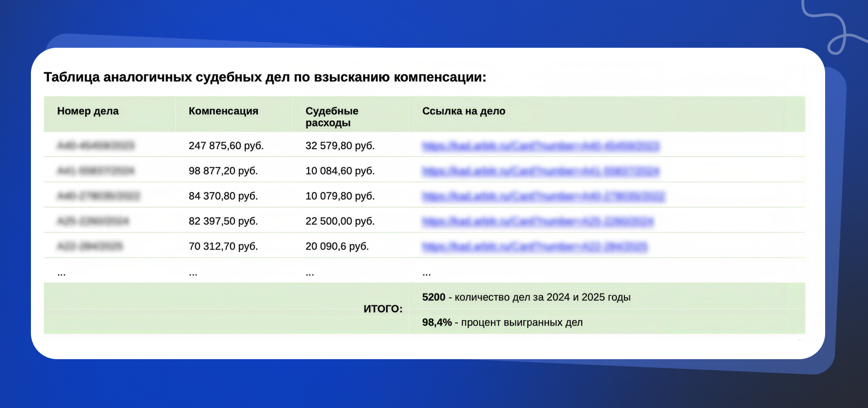The height and width of the screenshot is (408, 868).
Task: Click the 'Компенсация' column header
Action: click(224, 111)
